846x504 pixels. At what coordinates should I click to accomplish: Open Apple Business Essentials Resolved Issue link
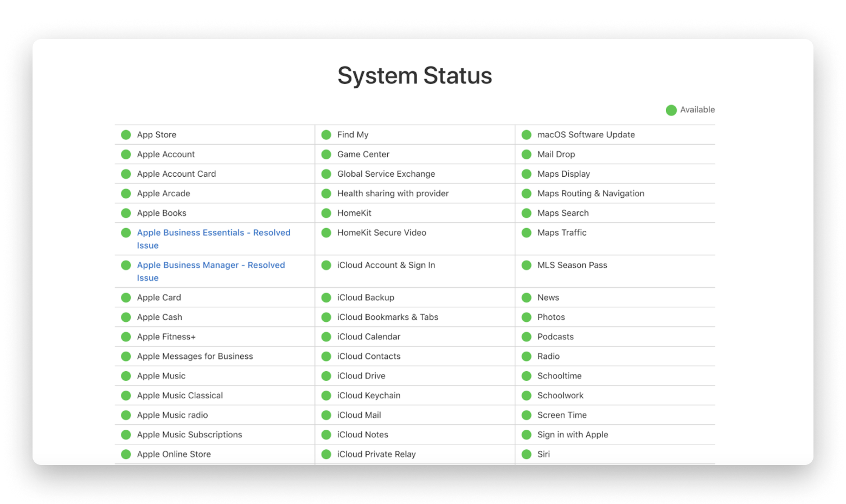(214, 238)
